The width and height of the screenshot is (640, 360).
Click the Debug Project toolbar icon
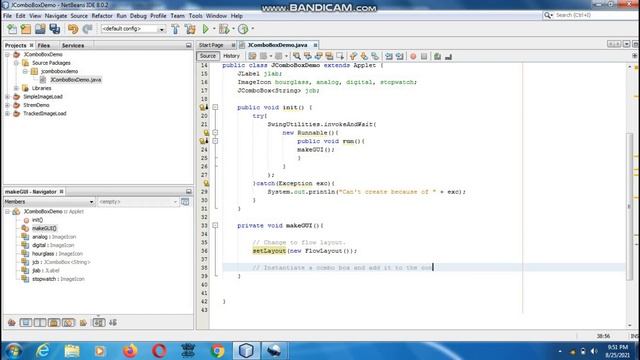pos(224,29)
